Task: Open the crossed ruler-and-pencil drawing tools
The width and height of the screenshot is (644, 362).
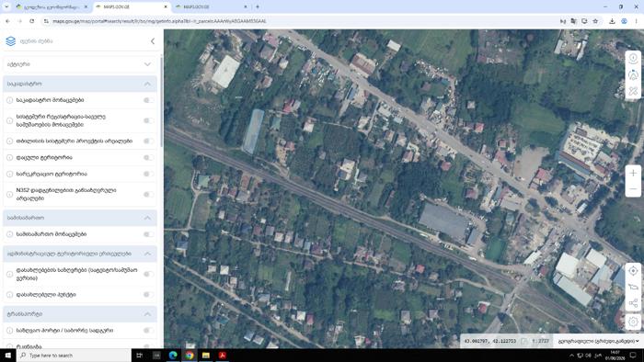Action: coord(633,91)
